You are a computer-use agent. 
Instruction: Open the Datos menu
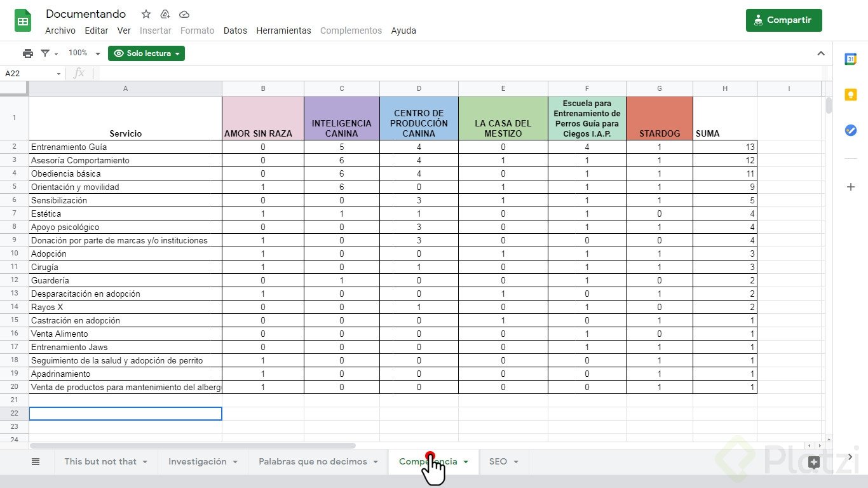pos(235,30)
